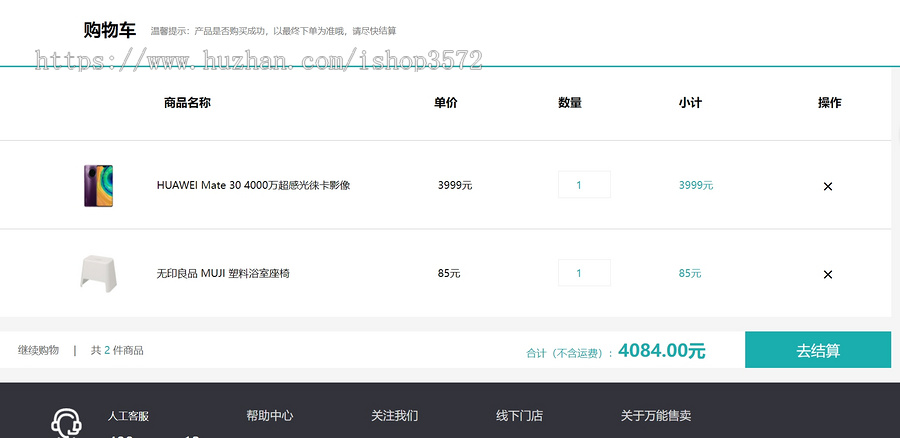Edit quantity field for MUJI stool
The height and width of the screenshot is (438, 900).
(584, 273)
